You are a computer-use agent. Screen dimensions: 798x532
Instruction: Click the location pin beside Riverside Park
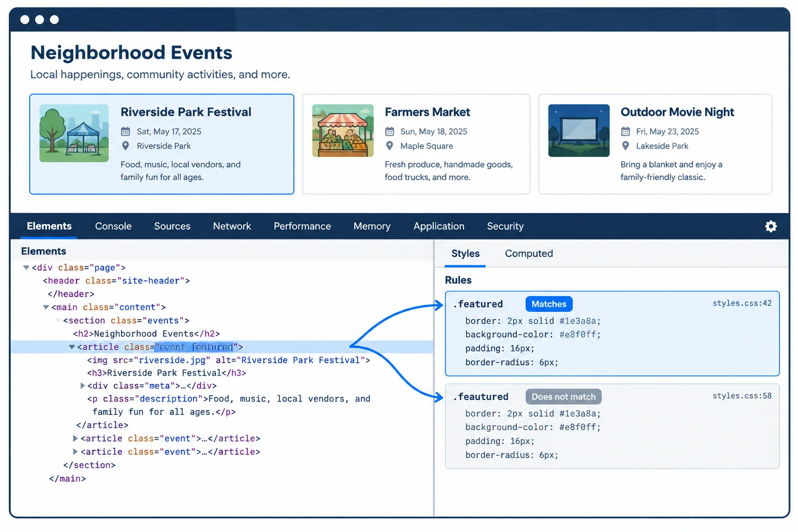point(125,146)
